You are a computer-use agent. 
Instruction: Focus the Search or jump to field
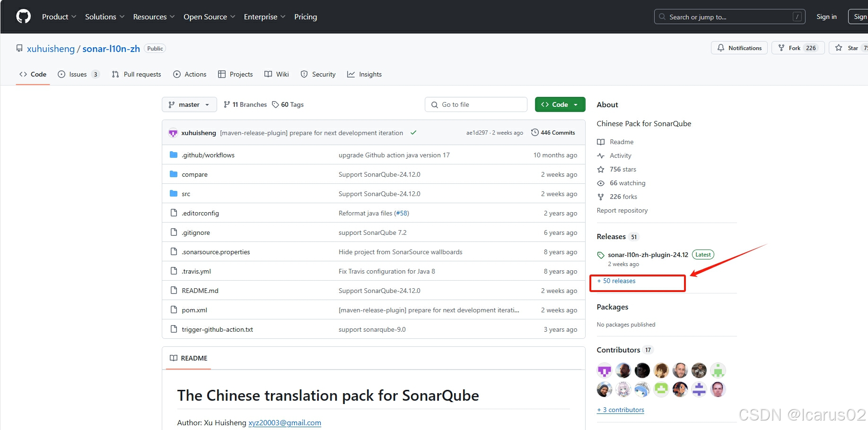[x=729, y=17]
